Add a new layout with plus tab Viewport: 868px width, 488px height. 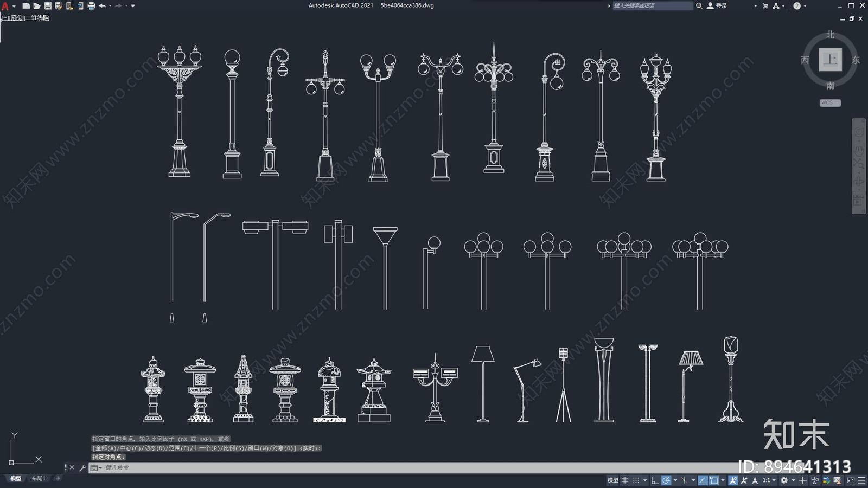coord(58,478)
